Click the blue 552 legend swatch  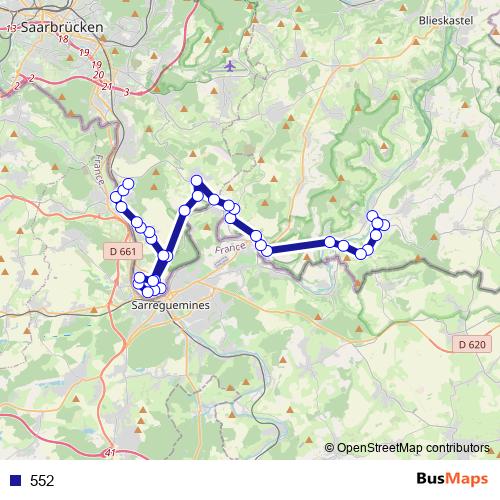[x=15, y=480]
